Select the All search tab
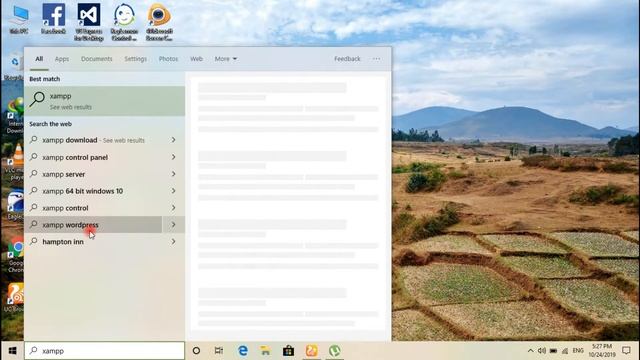Image resolution: width=640 pixels, height=360 pixels. pyautogui.click(x=39, y=59)
